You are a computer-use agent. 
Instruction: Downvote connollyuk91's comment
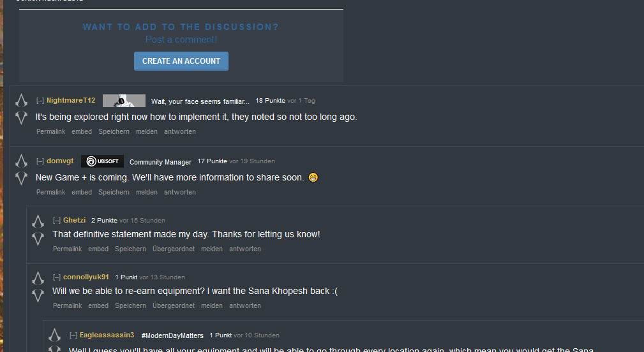click(38, 296)
